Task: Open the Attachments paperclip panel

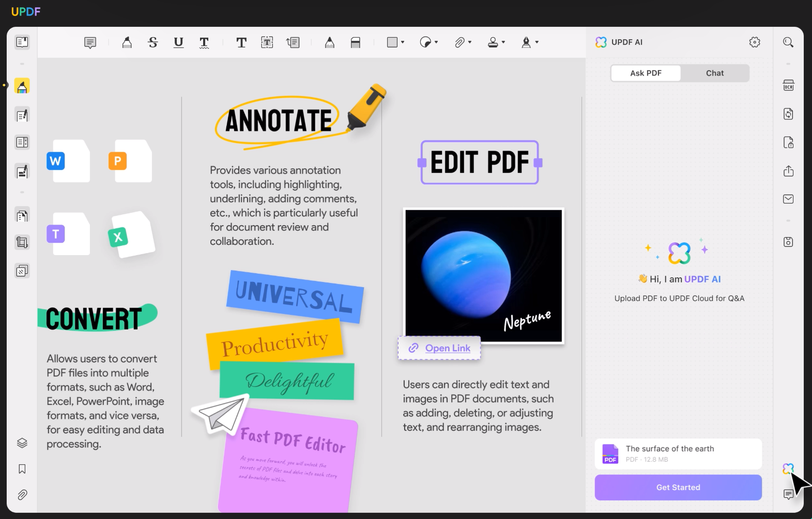Action: coord(22,495)
